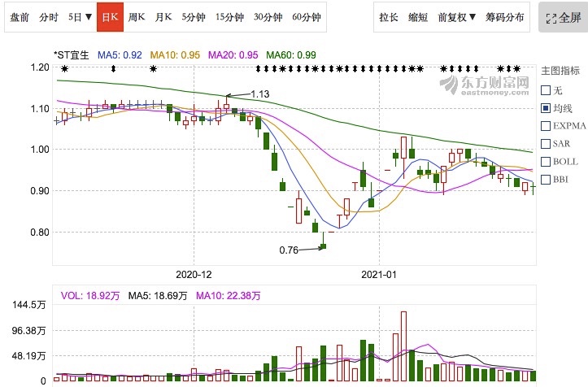The image size is (588, 387).
Task: Click the 2021-01 date marker on axis
Action: tap(379, 275)
